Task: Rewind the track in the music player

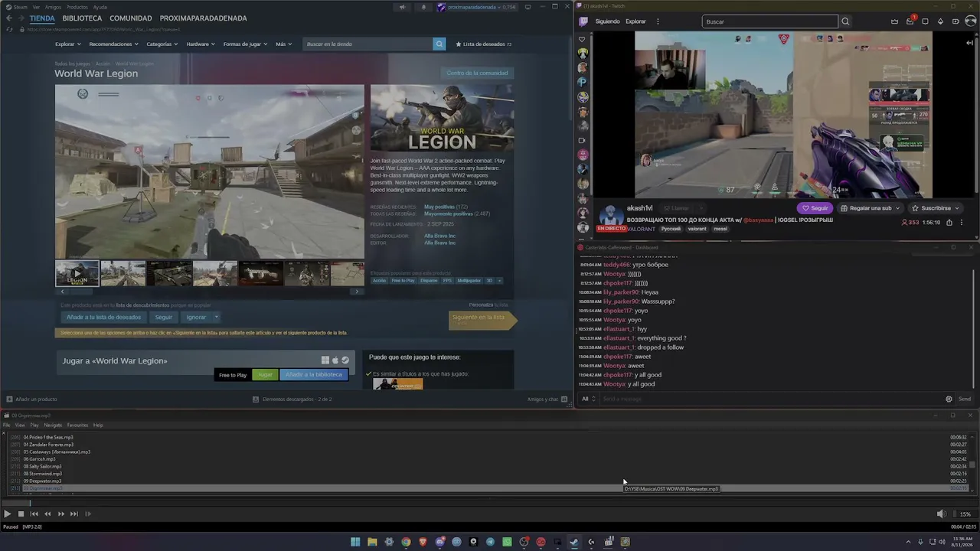Action: (47, 514)
